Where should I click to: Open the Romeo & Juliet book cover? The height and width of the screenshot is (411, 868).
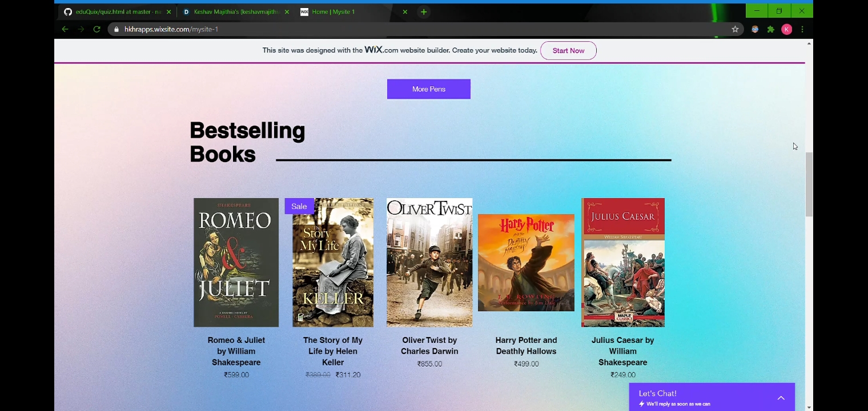(236, 263)
